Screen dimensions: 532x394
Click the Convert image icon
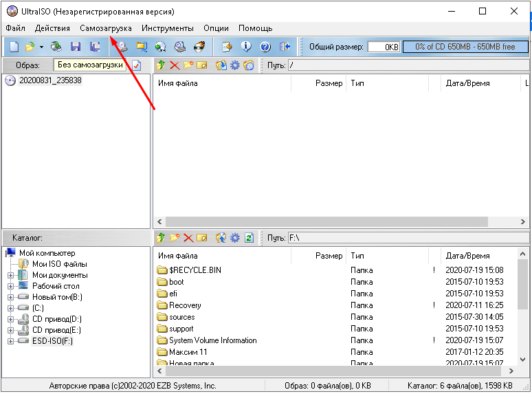pos(160,47)
